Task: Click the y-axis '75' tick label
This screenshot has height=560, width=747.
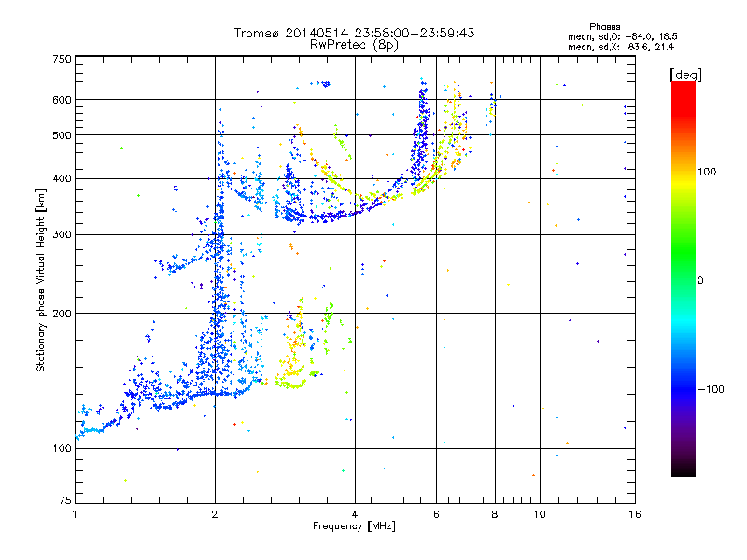Action: coord(65,500)
